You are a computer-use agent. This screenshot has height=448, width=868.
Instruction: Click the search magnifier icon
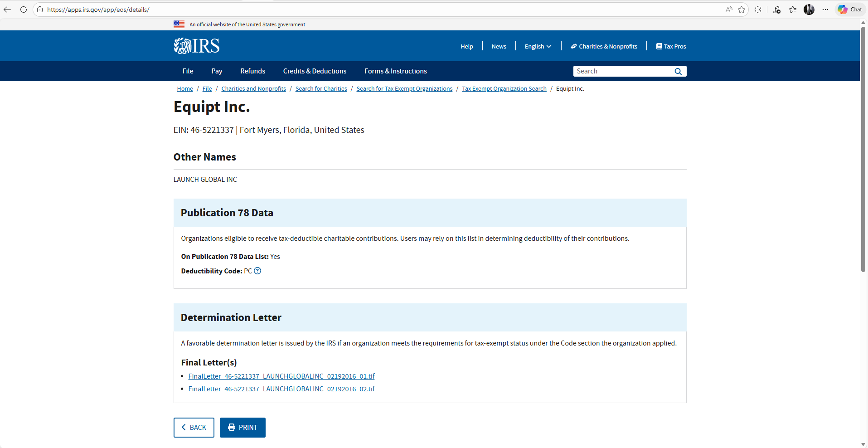click(678, 71)
